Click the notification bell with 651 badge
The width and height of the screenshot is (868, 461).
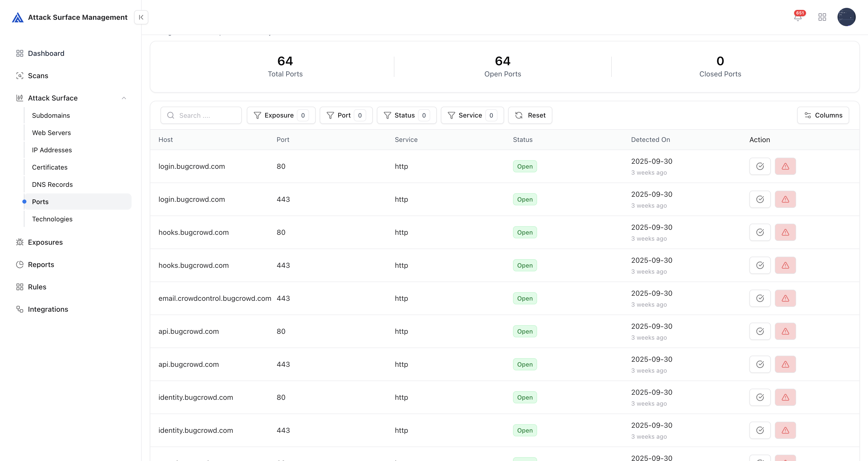[x=798, y=17]
